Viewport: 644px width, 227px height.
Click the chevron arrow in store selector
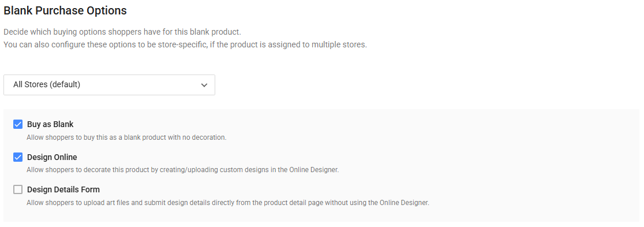click(204, 85)
